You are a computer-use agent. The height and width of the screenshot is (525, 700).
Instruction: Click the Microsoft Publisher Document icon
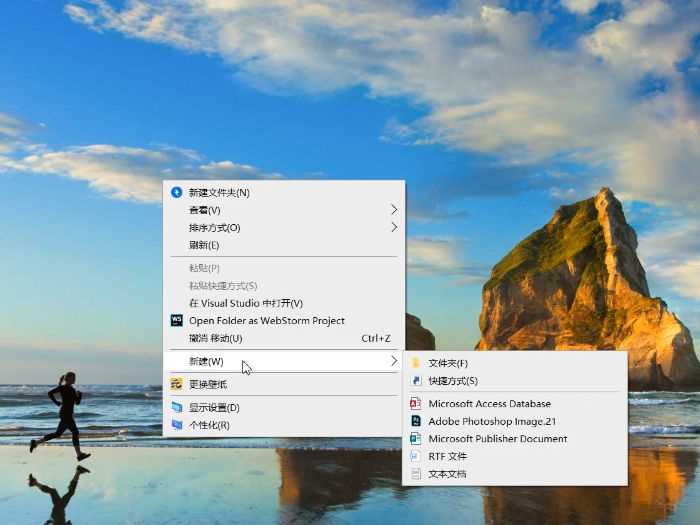(x=416, y=439)
